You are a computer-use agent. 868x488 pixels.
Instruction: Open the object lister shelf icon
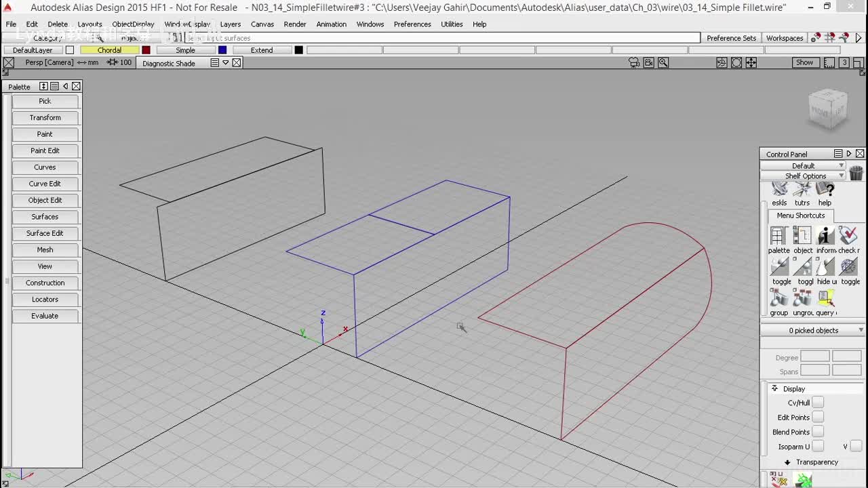[x=802, y=236]
